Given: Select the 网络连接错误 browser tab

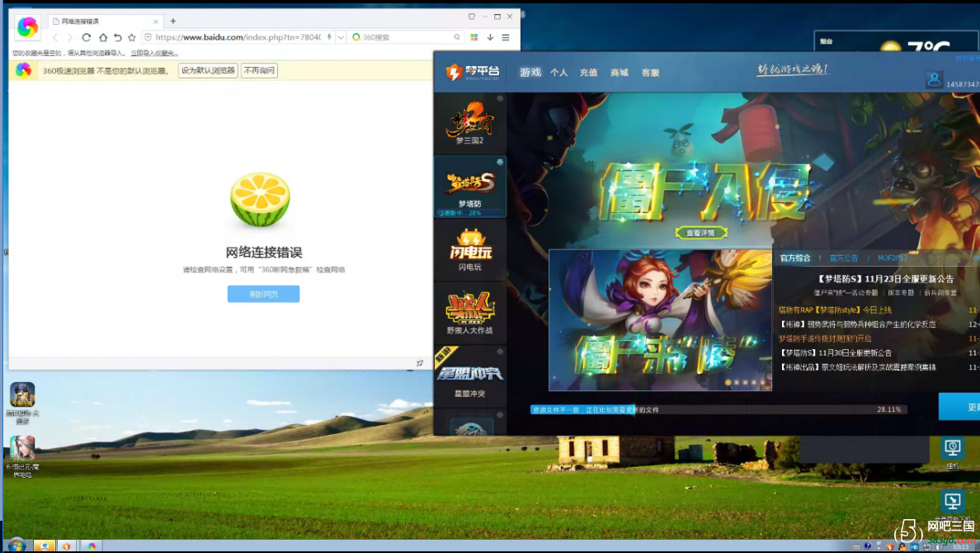Looking at the screenshot, I should point(105,21).
